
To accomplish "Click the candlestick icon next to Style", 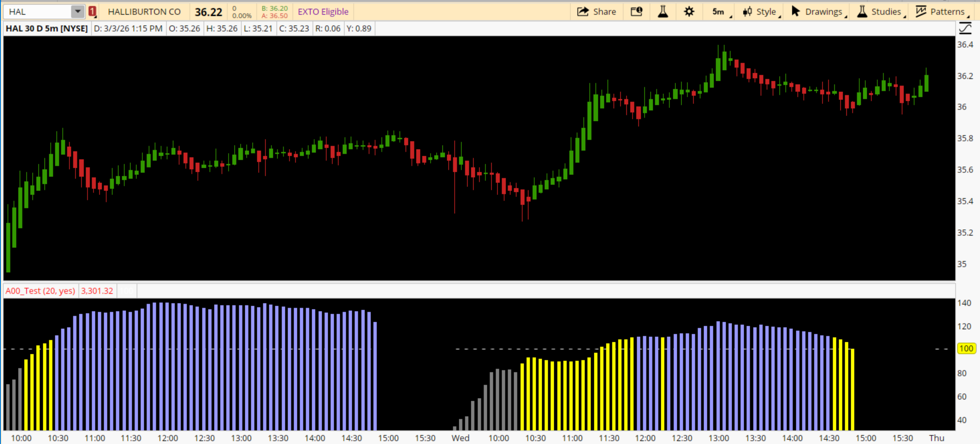I will coord(747,12).
